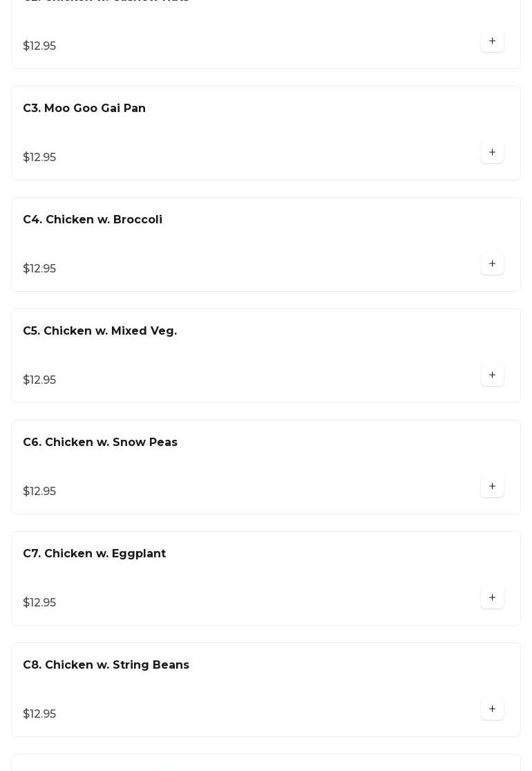Add C7. Chicken w. Eggplant via plus icon
This screenshot has width=532, height=771.
pos(492,597)
